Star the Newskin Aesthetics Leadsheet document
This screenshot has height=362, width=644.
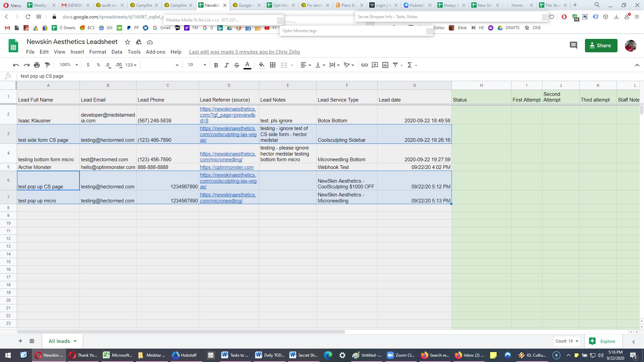point(127,42)
